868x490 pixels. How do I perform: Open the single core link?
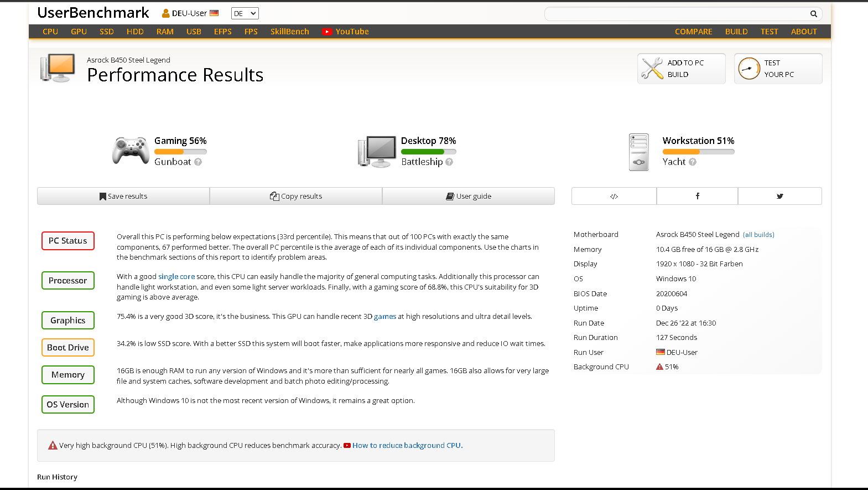click(x=176, y=277)
